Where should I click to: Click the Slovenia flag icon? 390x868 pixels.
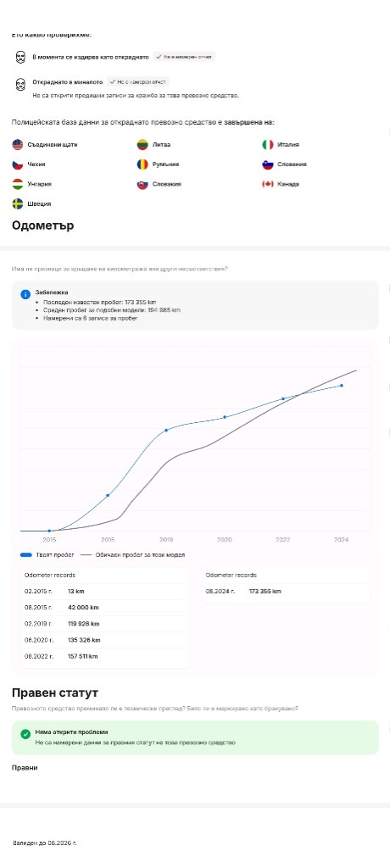(x=268, y=164)
